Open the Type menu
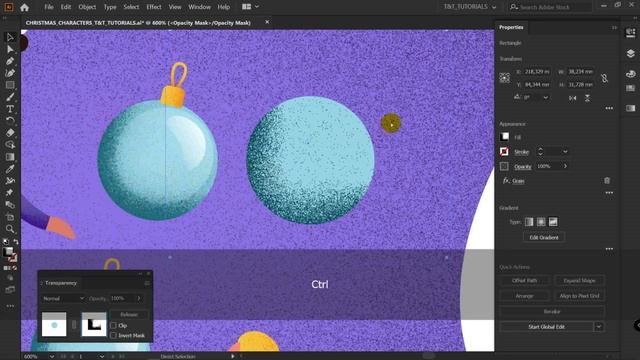 coord(110,7)
